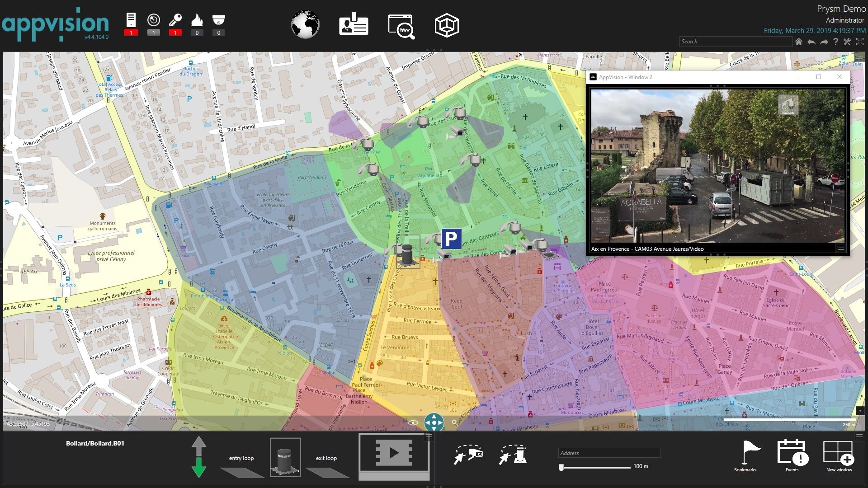Click the Prysm Demo title text
868x488 pixels.
841,9
